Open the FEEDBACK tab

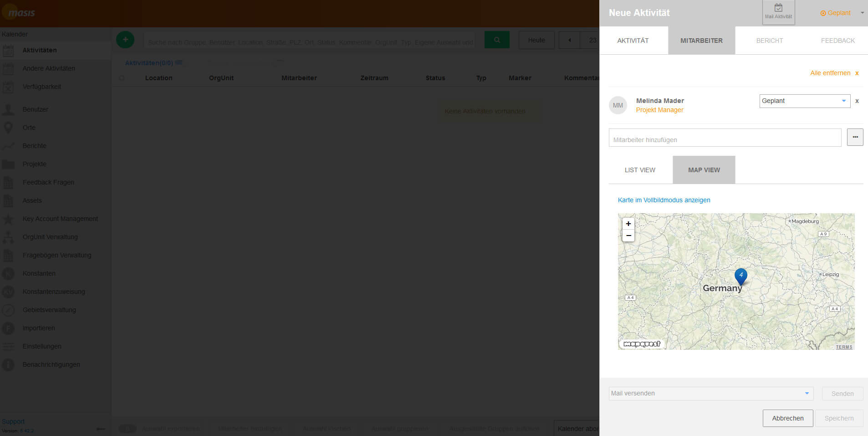pos(837,41)
